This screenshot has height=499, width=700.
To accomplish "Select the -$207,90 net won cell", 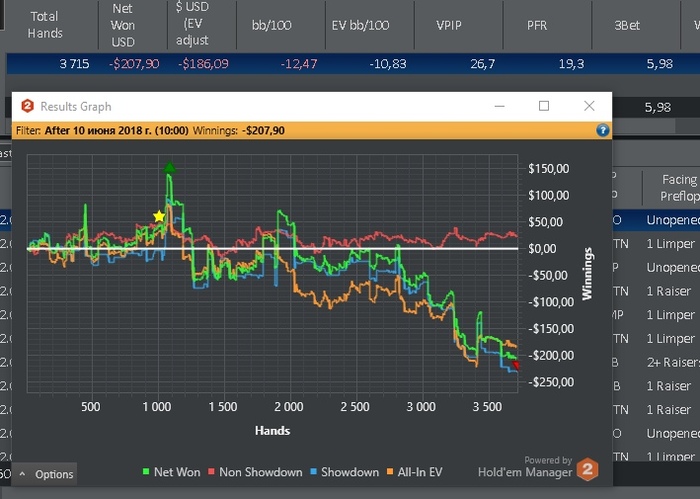I will tap(134, 64).
